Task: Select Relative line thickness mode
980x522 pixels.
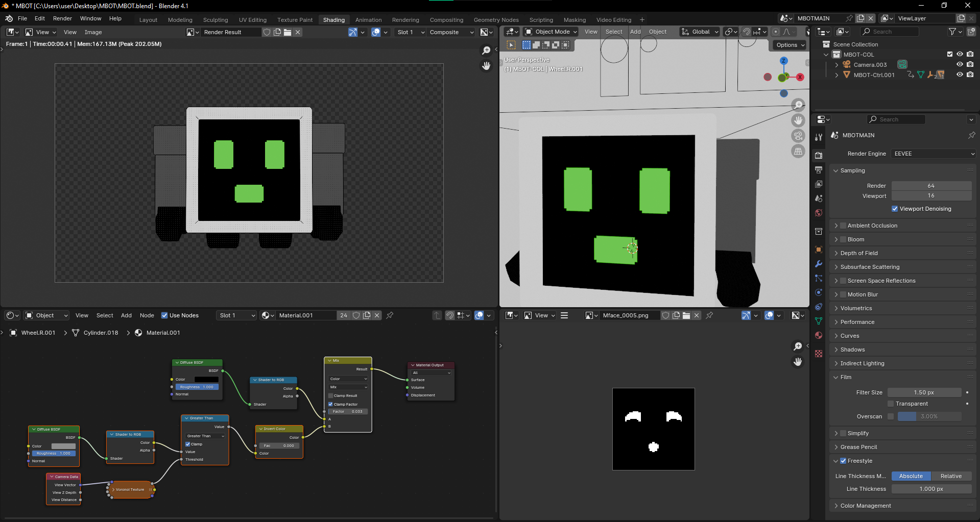Action: point(951,476)
